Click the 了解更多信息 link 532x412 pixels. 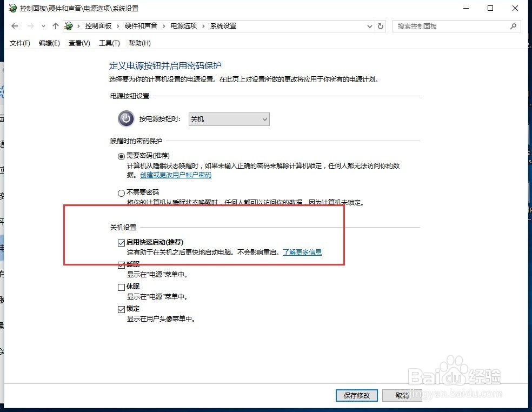(302, 252)
